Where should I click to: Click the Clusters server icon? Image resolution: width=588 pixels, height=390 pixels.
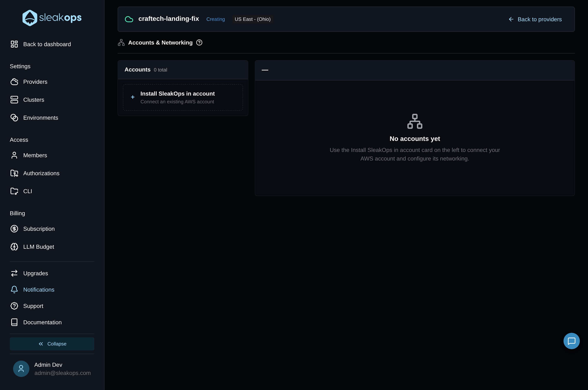coord(14,100)
